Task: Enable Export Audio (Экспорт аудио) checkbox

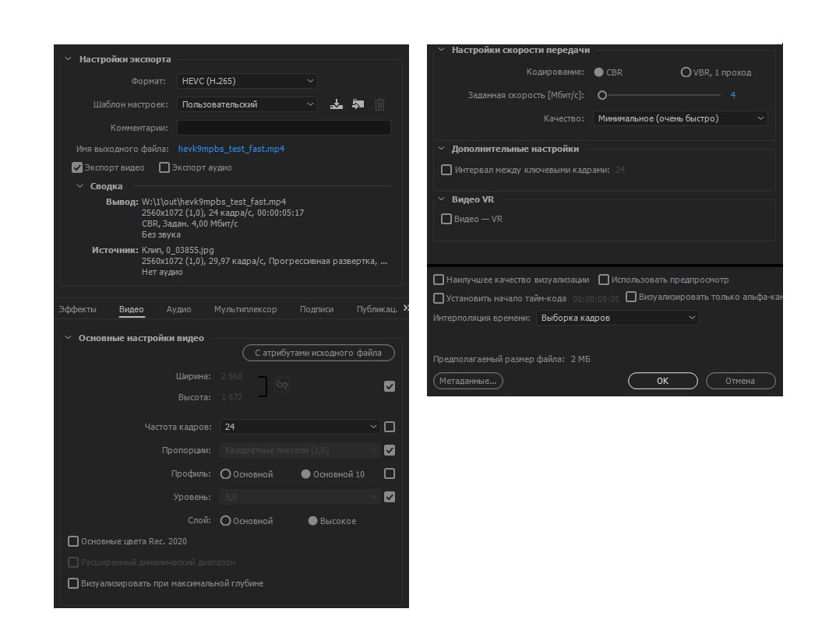Action: click(164, 167)
